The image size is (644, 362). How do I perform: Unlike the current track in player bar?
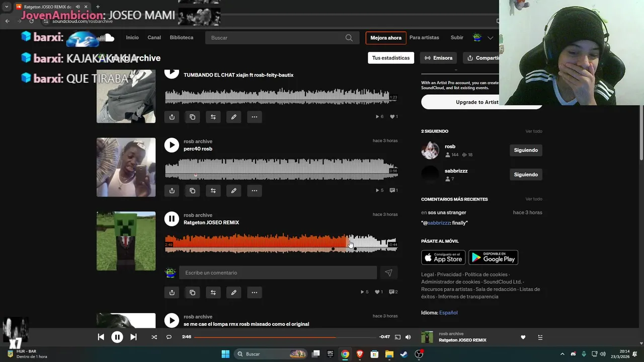click(523, 337)
